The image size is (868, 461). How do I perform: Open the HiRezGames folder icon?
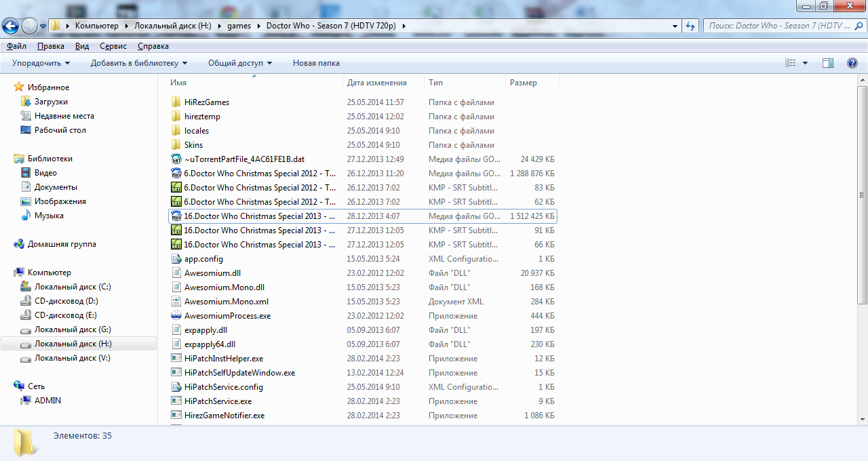(x=176, y=102)
